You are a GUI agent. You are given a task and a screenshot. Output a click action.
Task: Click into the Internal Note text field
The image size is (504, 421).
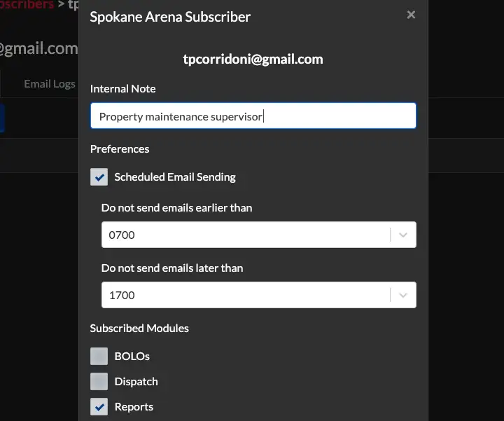tap(253, 116)
